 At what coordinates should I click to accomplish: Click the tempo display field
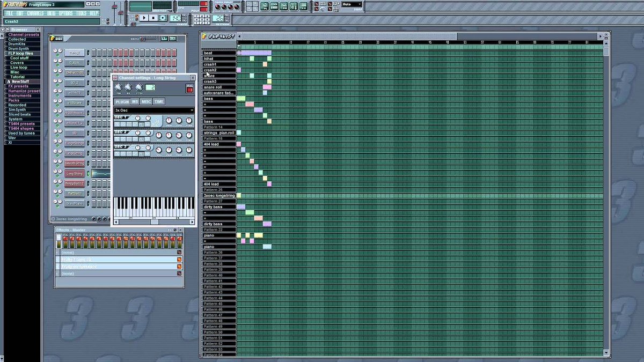175,18
